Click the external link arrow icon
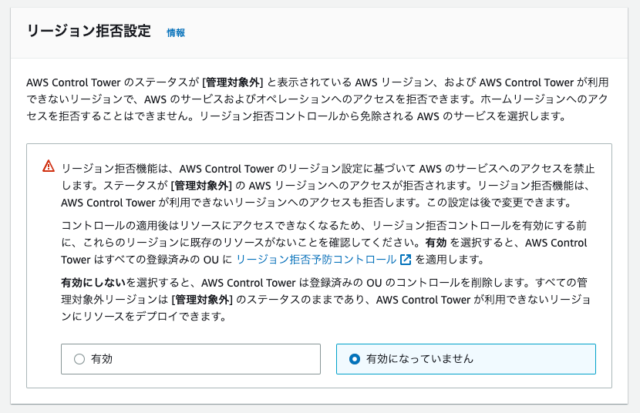The height and width of the screenshot is (413, 640). (405, 260)
